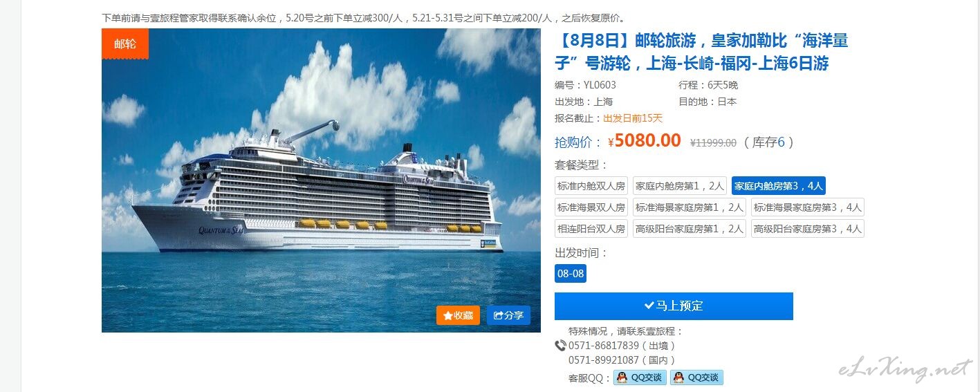Viewport: 980px width, 392px height.
Task: Select 家庭内舱房第1，2人 package option
Action: click(680, 186)
